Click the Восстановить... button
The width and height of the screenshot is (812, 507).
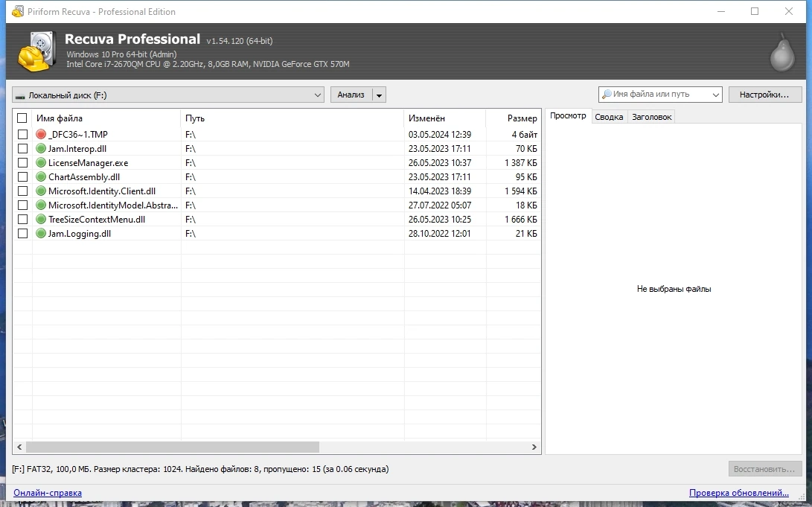pyautogui.click(x=764, y=469)
